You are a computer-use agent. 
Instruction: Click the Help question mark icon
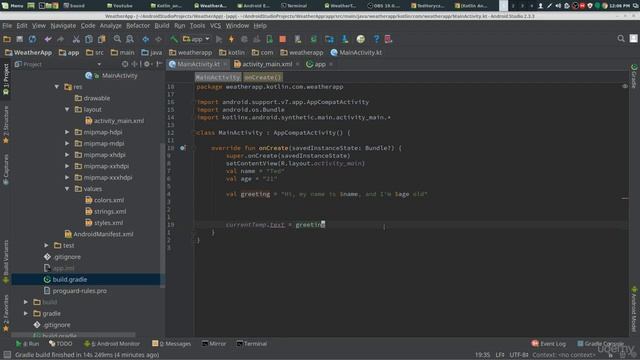[x=376, y=39]
